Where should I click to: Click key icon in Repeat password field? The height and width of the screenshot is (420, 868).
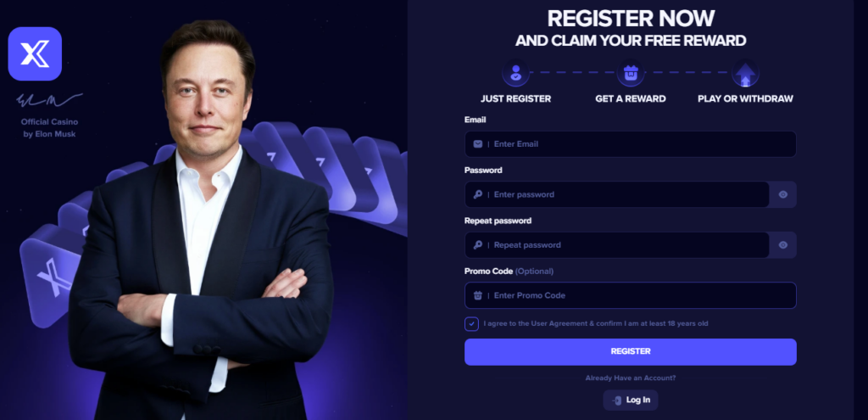(478, 245)
